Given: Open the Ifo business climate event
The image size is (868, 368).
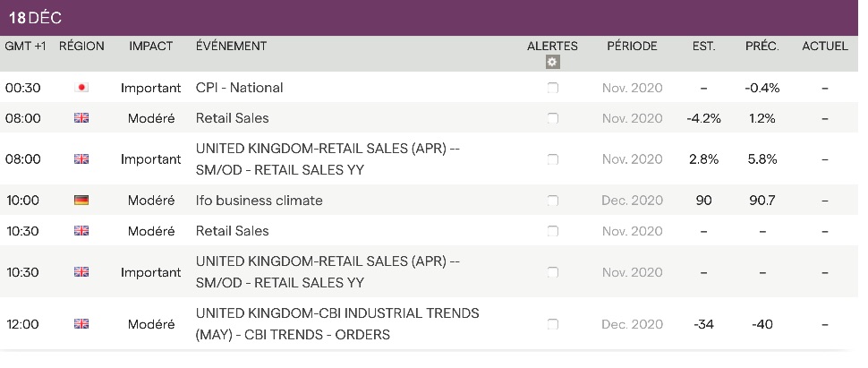Looking at the screenshot, I should click(x=259, y=201).
